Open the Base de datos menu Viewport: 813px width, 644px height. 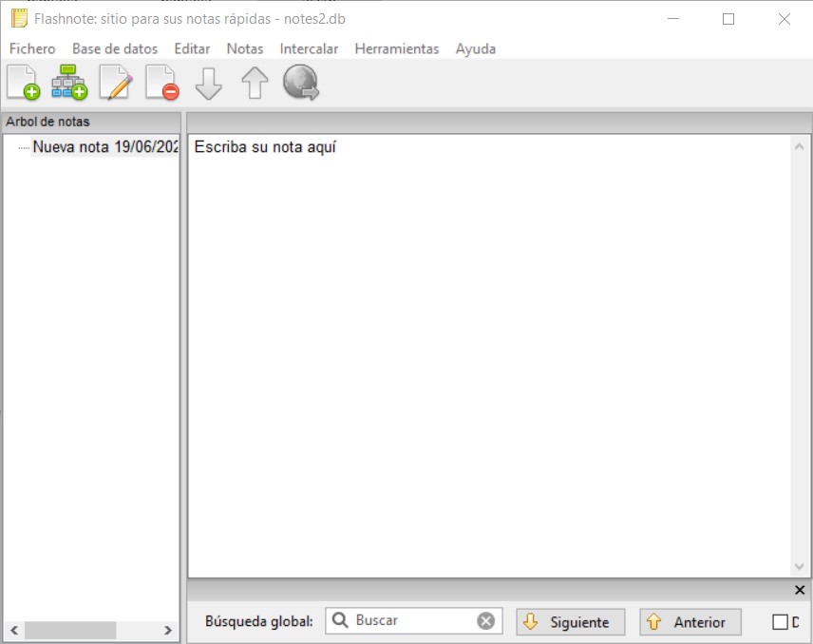click(x=115, y=48)
